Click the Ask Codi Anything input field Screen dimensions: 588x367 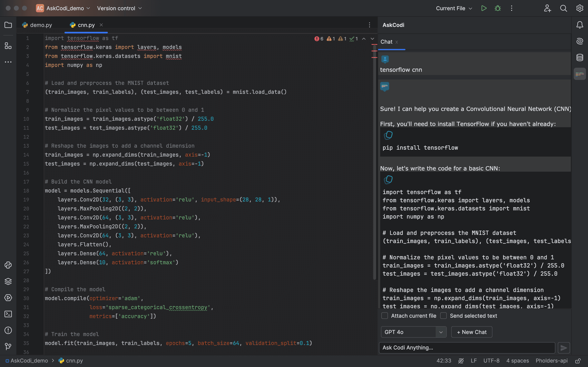[467, 347]
